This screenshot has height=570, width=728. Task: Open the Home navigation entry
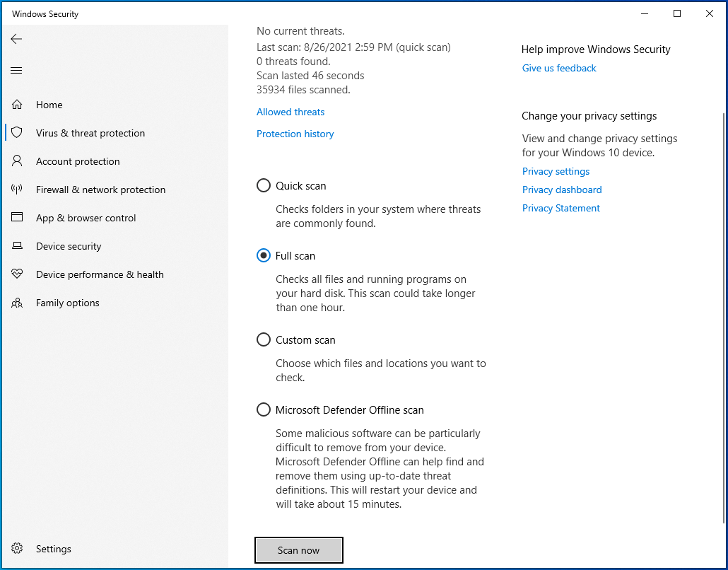point(49,104)
